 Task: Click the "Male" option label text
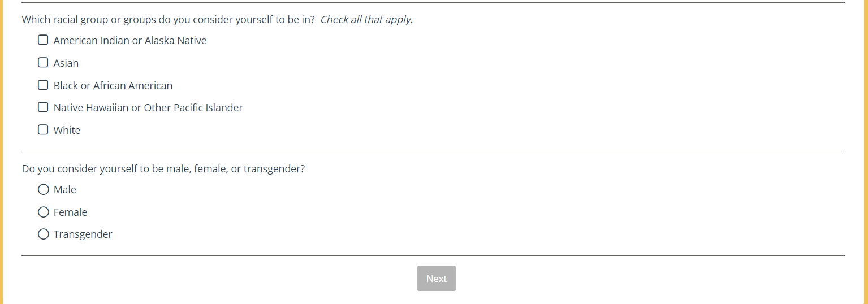pos(65,190)
